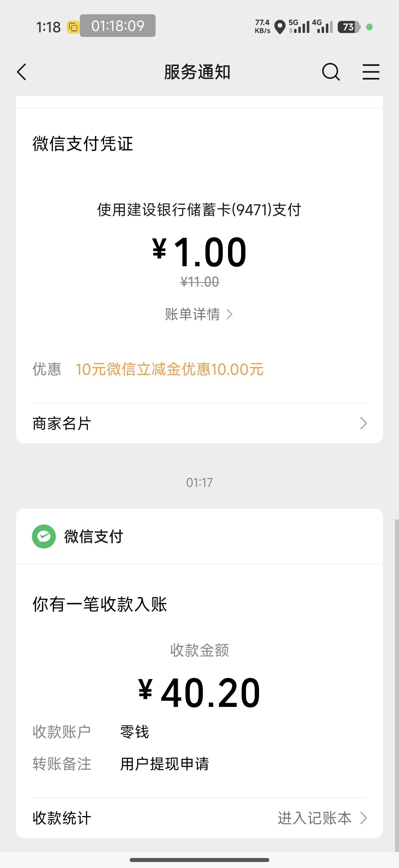Tap the 进入记账本 link
Viewport: 399px width, 868px height.
315,818
